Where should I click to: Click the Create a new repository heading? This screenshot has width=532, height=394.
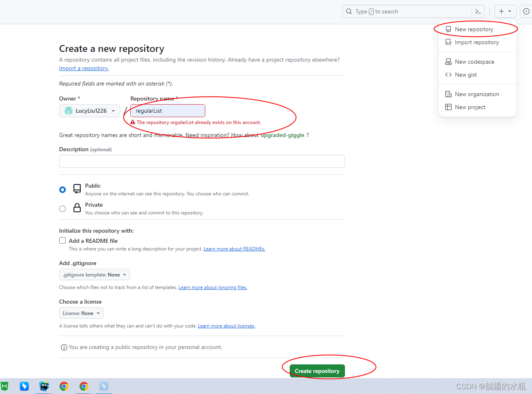tap(112, 49)
